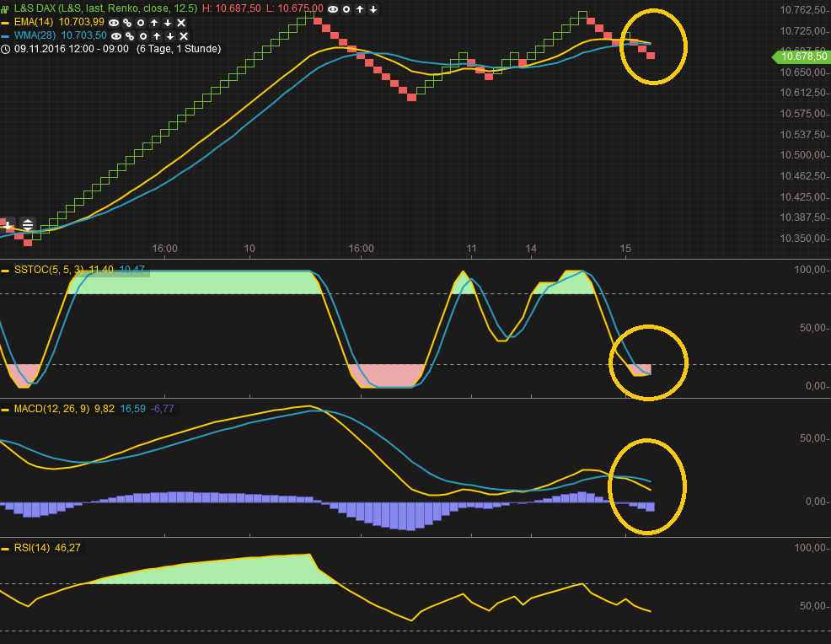Screen dimensions: 831x644
Task: Click the adjustment icon on the left chart edge
Action: tap(27, 225)
